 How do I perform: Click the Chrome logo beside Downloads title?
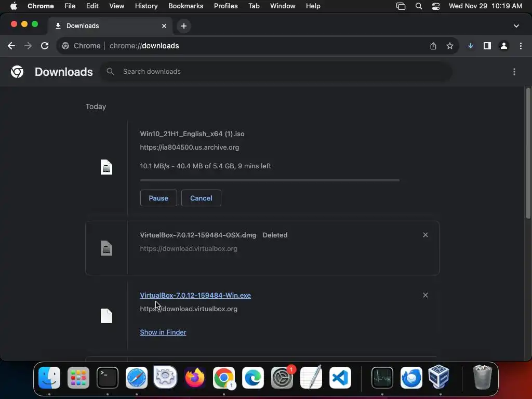(x=17, y=72)
